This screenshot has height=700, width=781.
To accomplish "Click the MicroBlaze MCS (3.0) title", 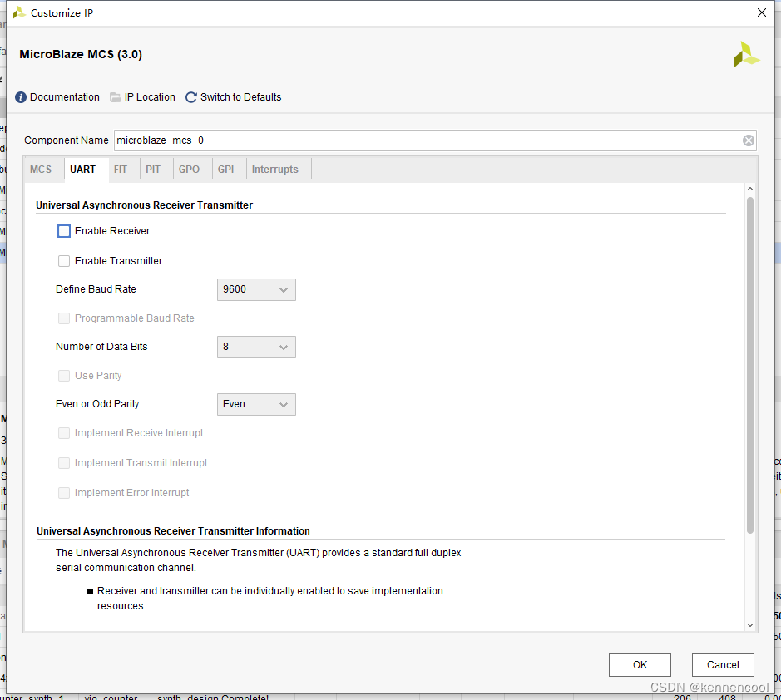I will tap(81, 54).
